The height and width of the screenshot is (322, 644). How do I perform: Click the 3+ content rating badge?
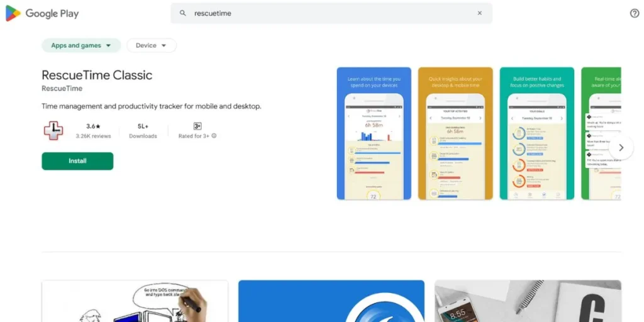coord(197,126)
